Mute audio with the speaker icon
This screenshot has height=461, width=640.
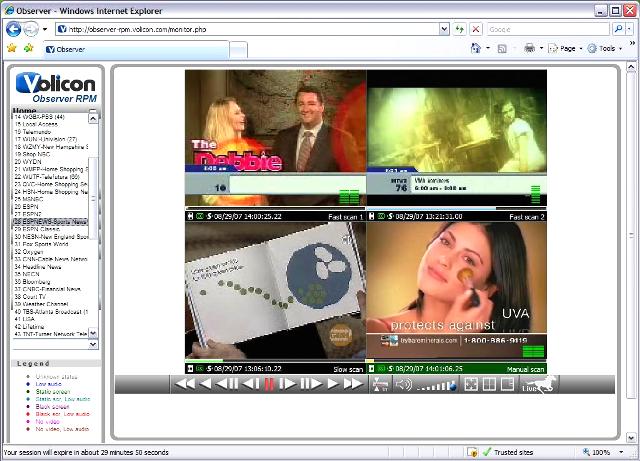coord(403,384)
